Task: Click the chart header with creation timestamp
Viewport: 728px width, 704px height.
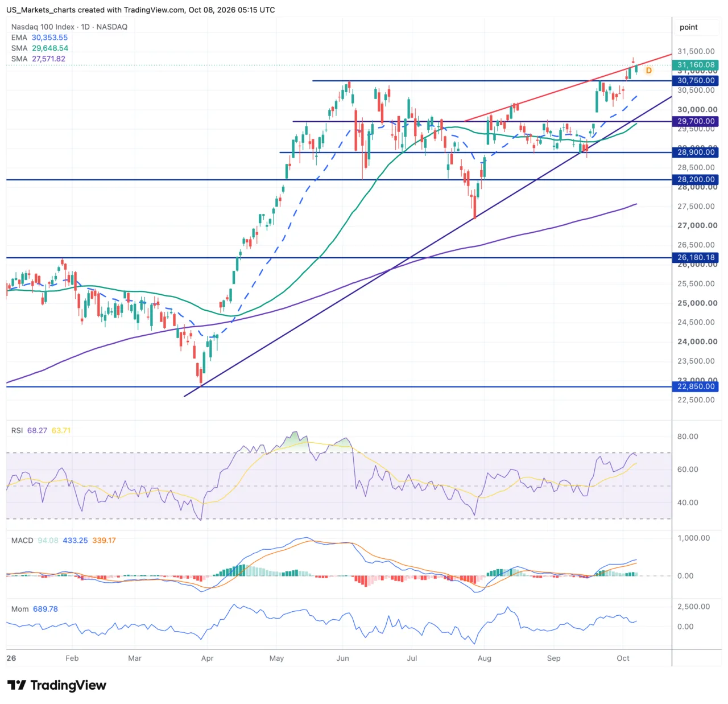Action: (140, 10)
